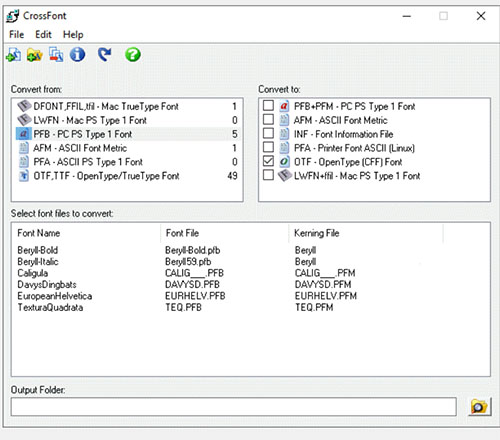The height and width of the screenshot is (440, 500).
Task: Select PFA - ASCII PS Type 1 Font source
Action: coord(127,162)
